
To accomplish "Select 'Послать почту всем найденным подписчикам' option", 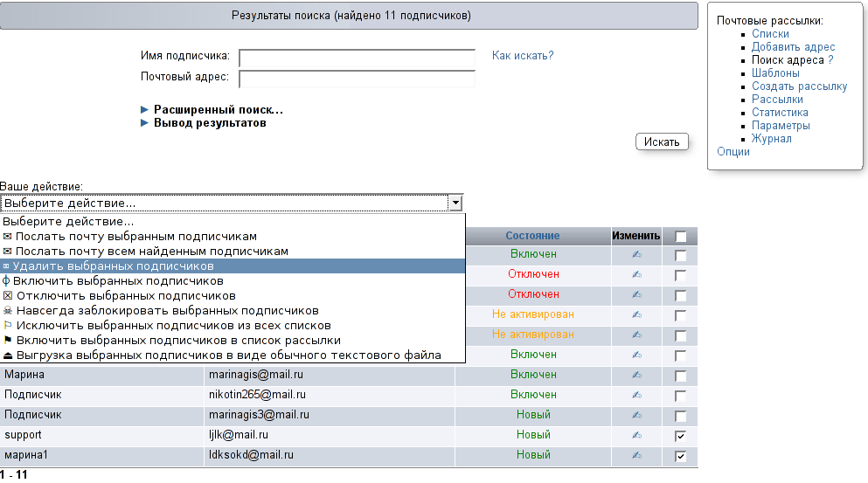I will (233, 252).
